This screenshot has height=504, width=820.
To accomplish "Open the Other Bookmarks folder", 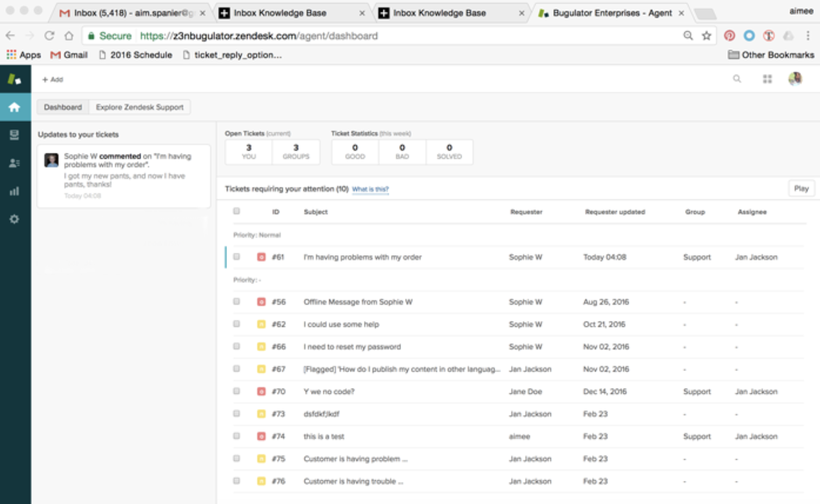I will tap(770, 55).
